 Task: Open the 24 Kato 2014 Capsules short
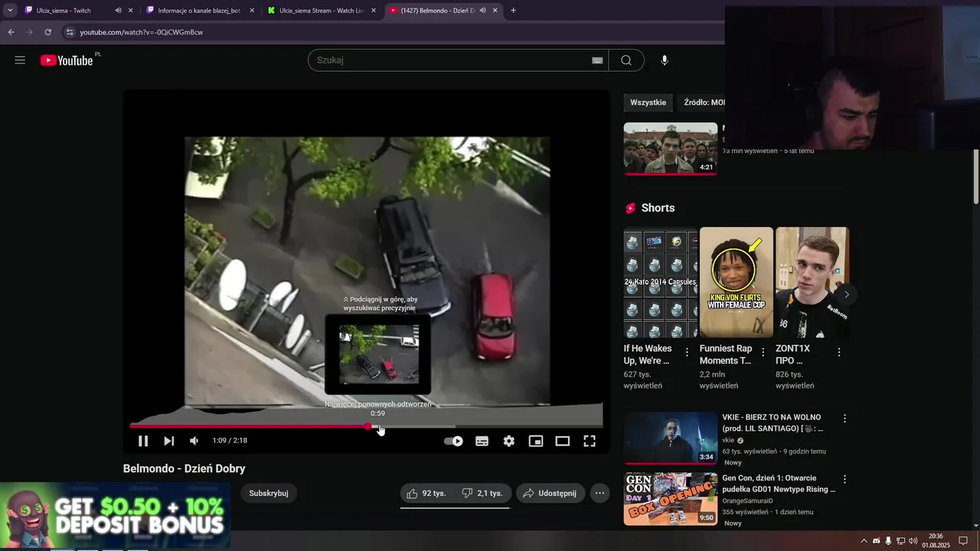[660, 282]
